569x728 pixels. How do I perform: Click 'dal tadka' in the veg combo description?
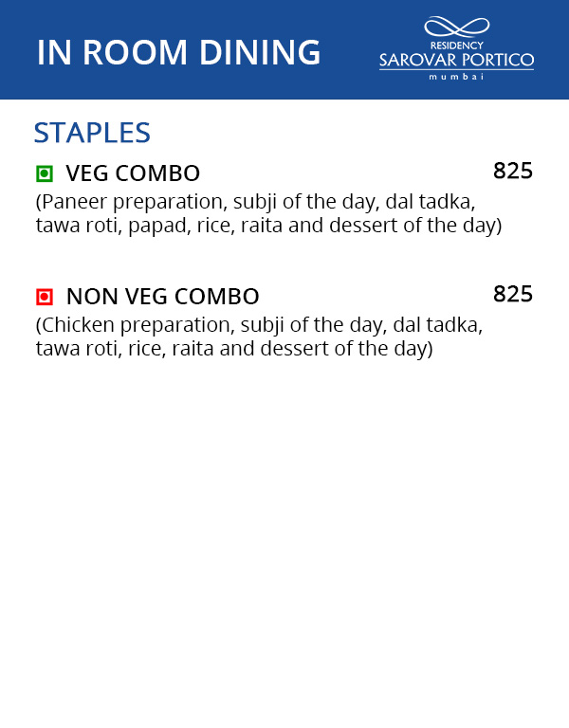click(430, 203)
